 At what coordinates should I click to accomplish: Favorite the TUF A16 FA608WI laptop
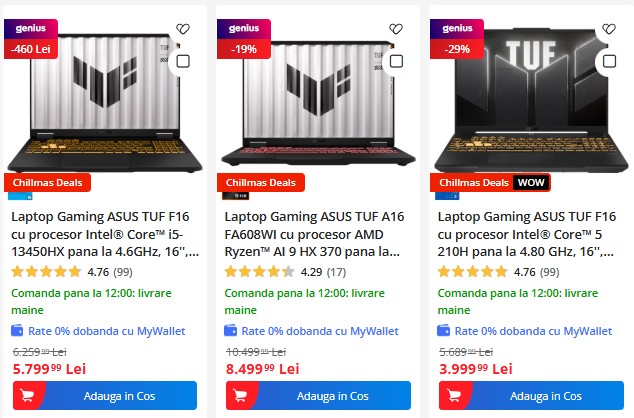pyautogui.click(x=396, y=29)
